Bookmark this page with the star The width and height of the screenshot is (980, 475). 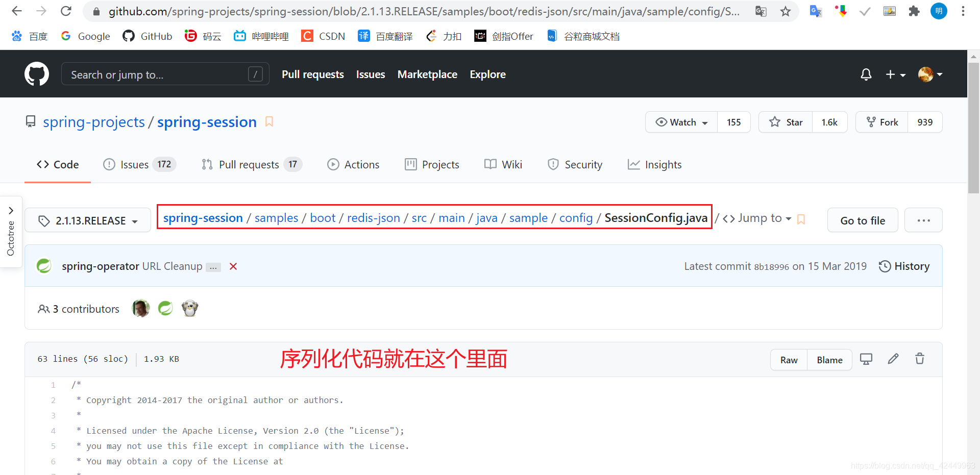[x=785, y=11]
